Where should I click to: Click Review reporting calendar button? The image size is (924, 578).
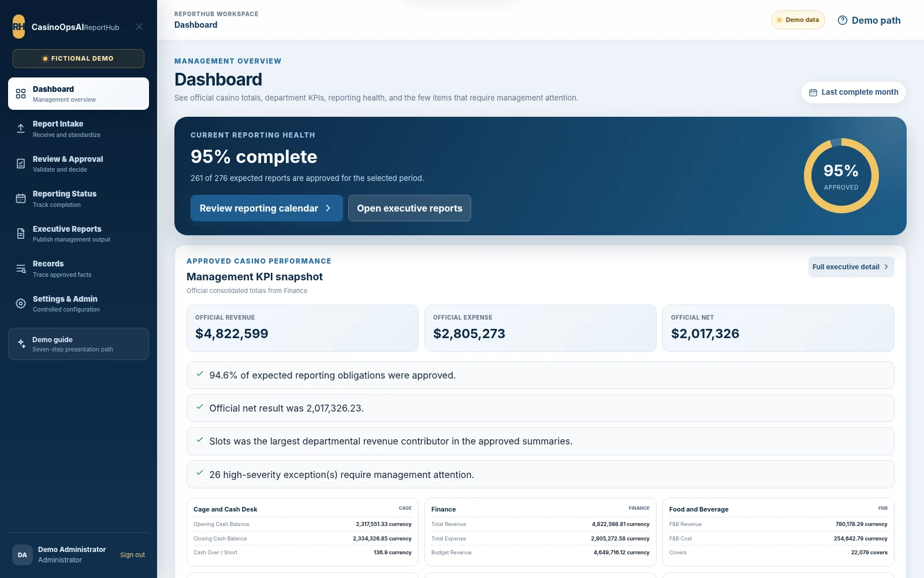tap(267, 208)
